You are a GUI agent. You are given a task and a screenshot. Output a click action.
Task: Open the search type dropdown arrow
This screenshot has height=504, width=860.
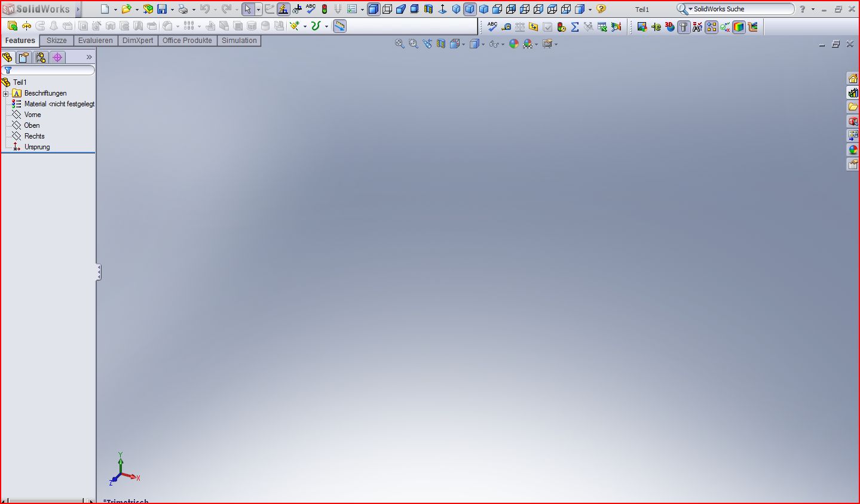coord(691,10)
